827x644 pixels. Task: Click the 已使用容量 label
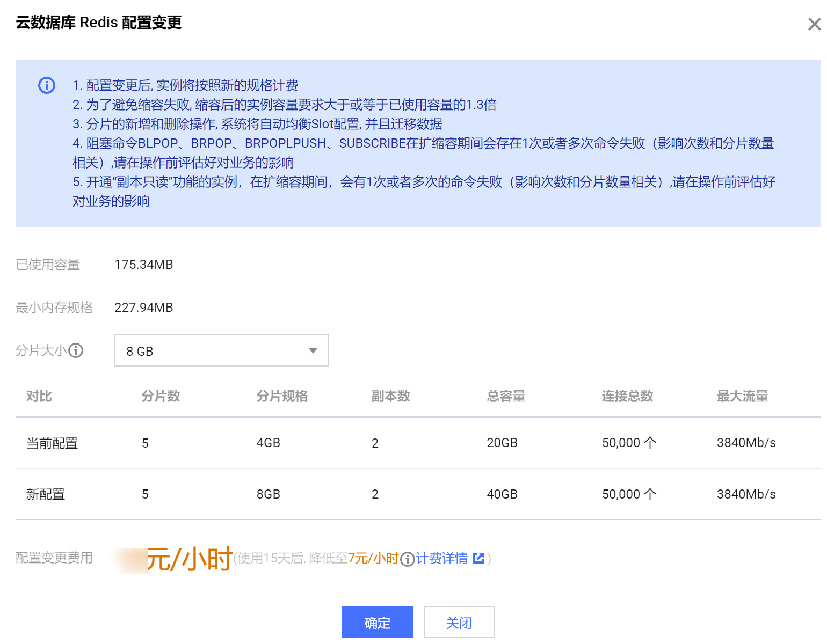pyautogui.click(x=48, y=265)
